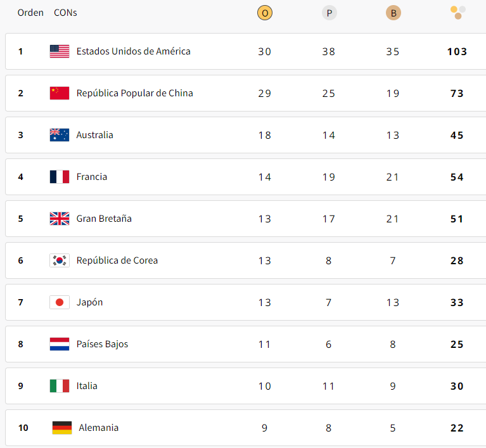The height and width of the screenshot is (448, 486).
Task: Click the Italy flag icon
Action: (x=60, y=386)
